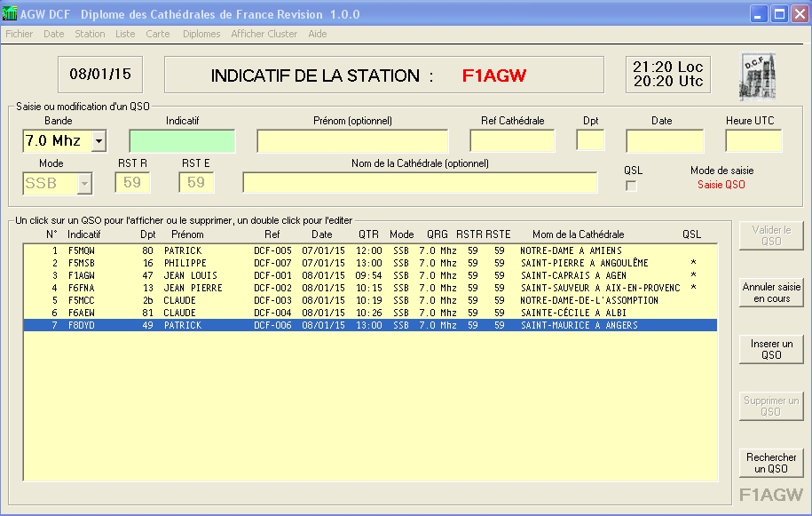Click the Mom de la Cathédrale header
Screen dimensions: 812x516
(x=578, y=234)
